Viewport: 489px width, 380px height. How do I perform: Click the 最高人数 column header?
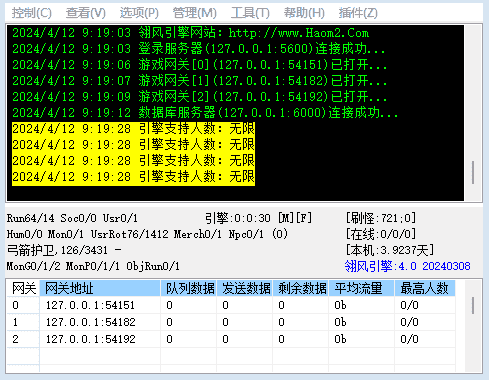click(x=425, y=288)
